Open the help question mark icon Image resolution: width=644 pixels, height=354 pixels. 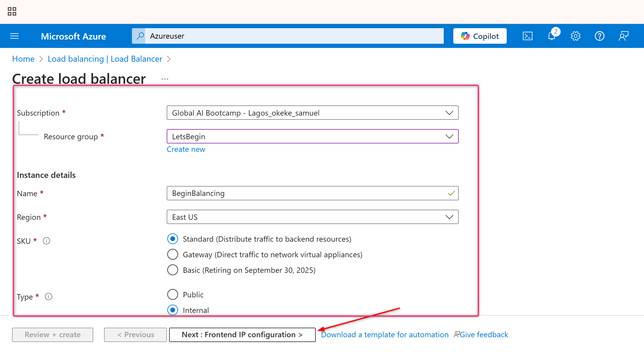pyautogui.click(x=600, y=36)
